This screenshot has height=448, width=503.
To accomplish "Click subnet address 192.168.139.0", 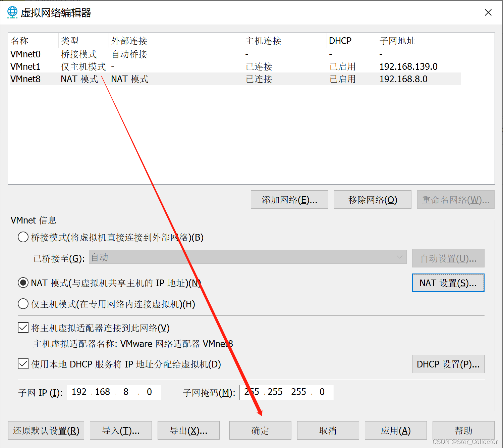I will click(408, 66).
